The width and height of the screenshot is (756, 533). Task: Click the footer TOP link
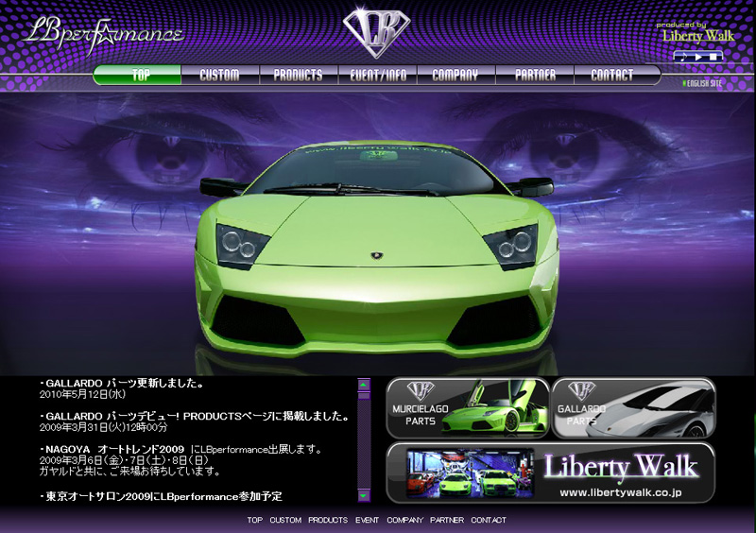click(x=254, y=520)
